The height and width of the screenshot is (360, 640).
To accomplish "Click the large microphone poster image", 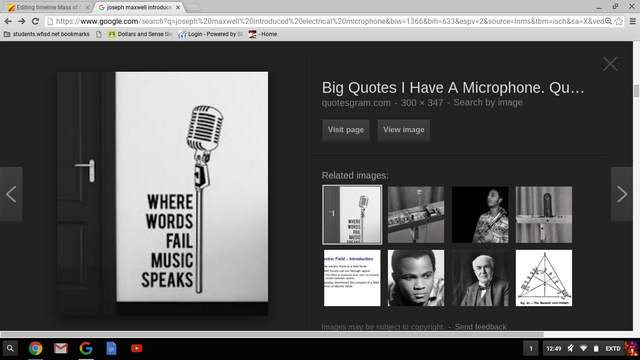I will pos(162,193).
